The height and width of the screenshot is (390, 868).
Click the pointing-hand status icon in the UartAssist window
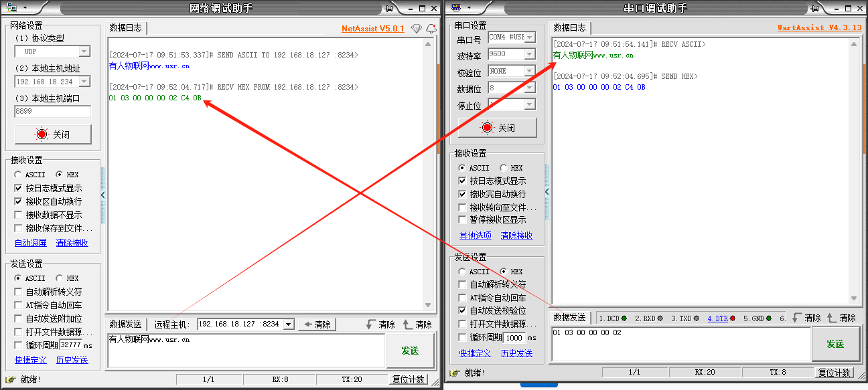pyautogui.click(x=455, y=372)
